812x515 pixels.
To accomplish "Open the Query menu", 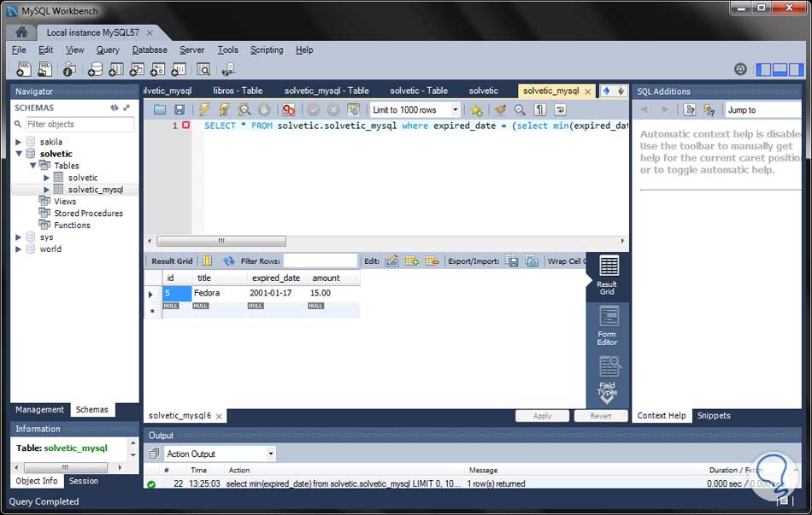I will 108,50.
